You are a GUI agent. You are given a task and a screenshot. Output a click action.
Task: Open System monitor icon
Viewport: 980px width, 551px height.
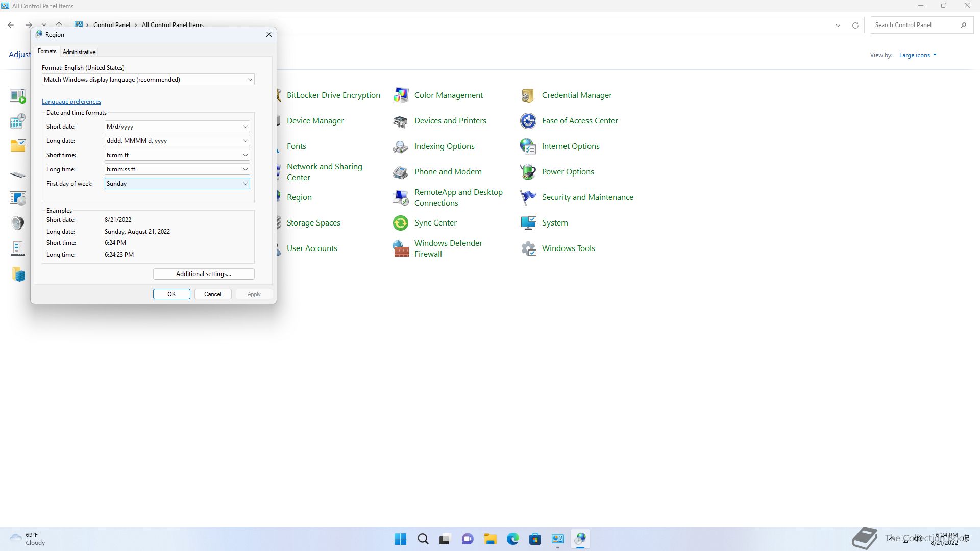coord(528,223)
